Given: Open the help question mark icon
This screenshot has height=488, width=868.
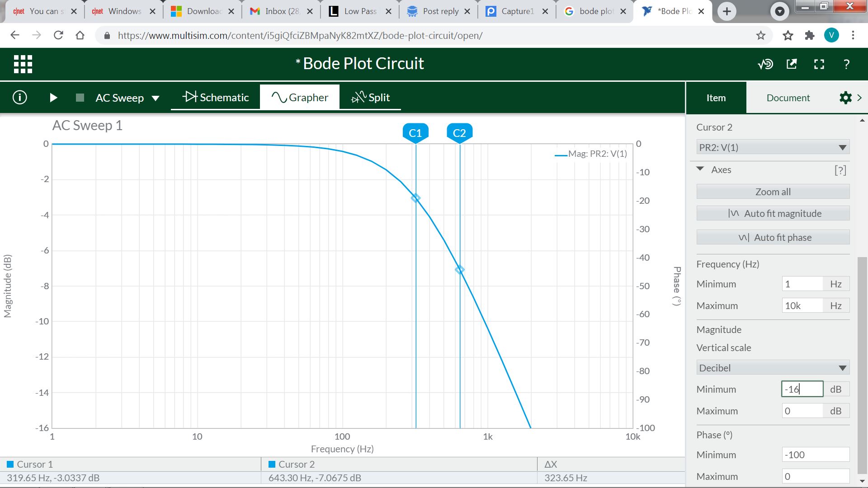Looking at the screenshot, I should pyautogui.click(x=846, y=64).
